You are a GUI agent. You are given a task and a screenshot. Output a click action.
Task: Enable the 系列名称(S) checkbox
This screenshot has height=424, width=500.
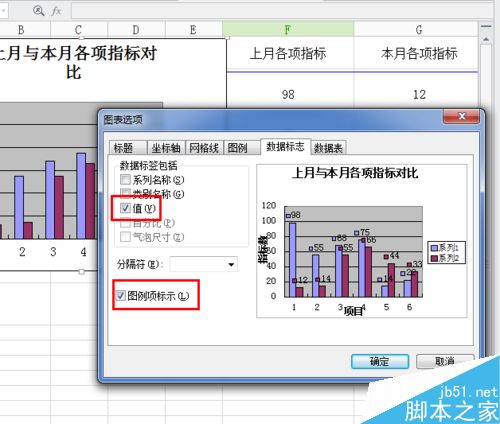click(125, 180)
